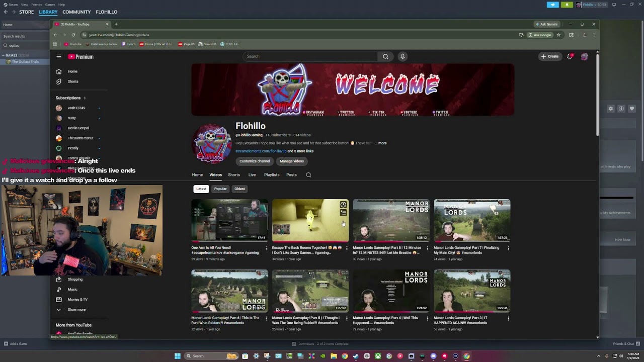644x362 pixels.
Task: Click Windows Start button
Action: tap(177, 356)
